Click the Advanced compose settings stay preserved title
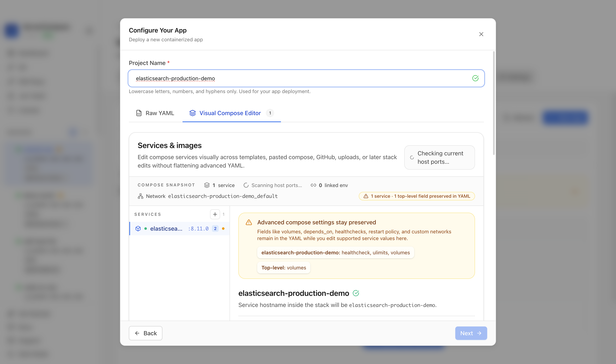The height and width of the screenshot is (364, 616). pyautogui.click(x=316, y=222)
